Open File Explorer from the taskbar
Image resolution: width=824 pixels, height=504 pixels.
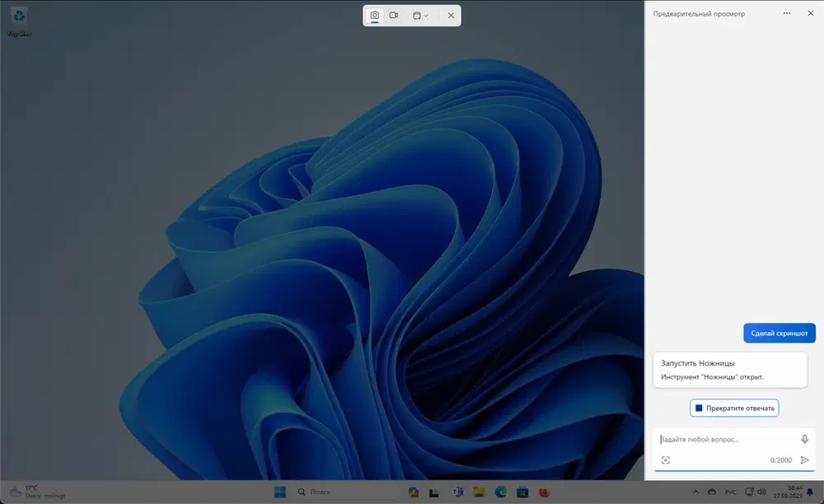pyautogui.click(x=479, y=492)
